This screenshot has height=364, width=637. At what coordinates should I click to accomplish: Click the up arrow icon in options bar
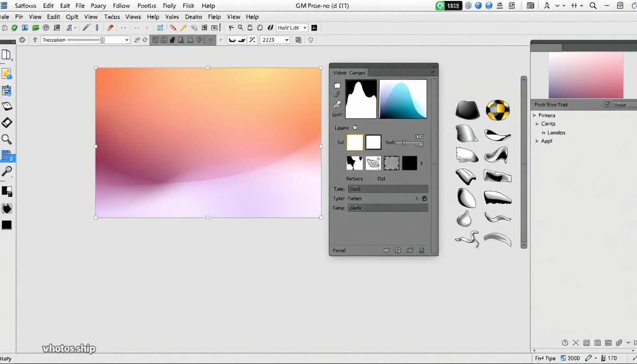click(35, 40)
